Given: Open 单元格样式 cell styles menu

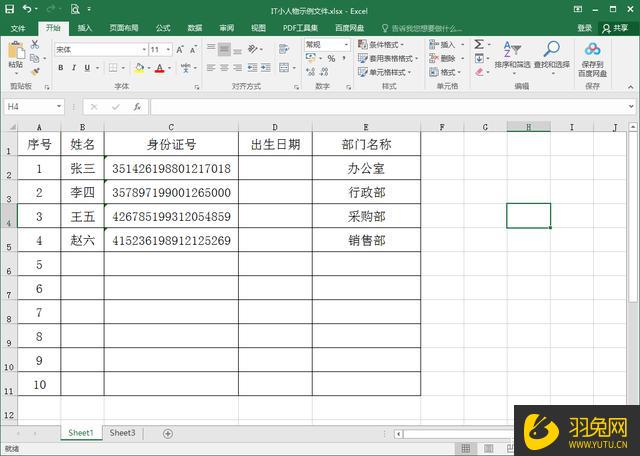Looking at the screenshot, I should coord(384,72).
